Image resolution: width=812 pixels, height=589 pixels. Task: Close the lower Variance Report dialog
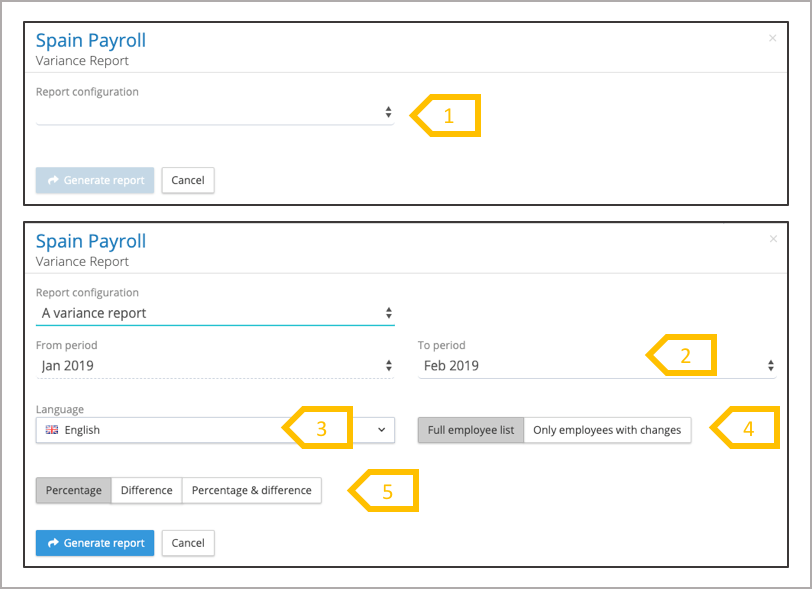772,239
